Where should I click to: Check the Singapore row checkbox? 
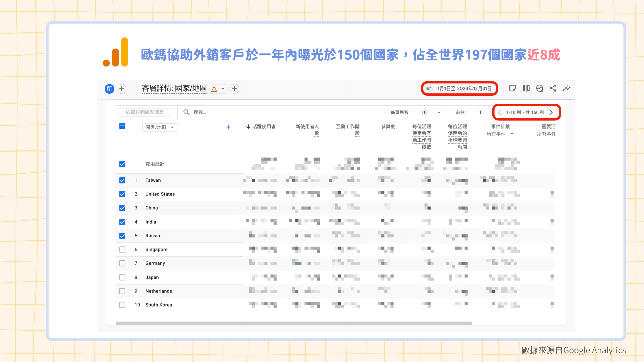(x=122, y=250)
